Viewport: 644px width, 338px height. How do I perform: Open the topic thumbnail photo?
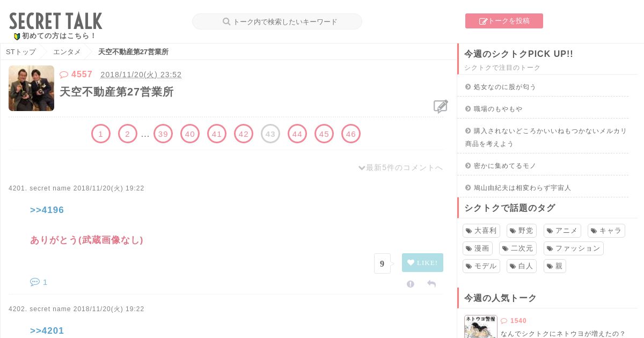[31, 88]
